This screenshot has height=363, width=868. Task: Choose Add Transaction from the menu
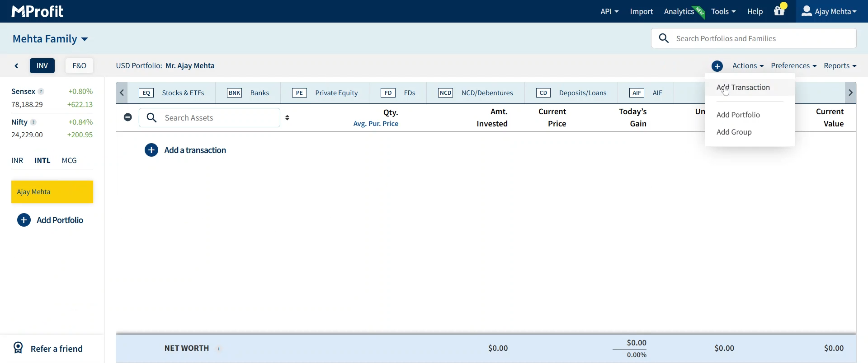743,88
